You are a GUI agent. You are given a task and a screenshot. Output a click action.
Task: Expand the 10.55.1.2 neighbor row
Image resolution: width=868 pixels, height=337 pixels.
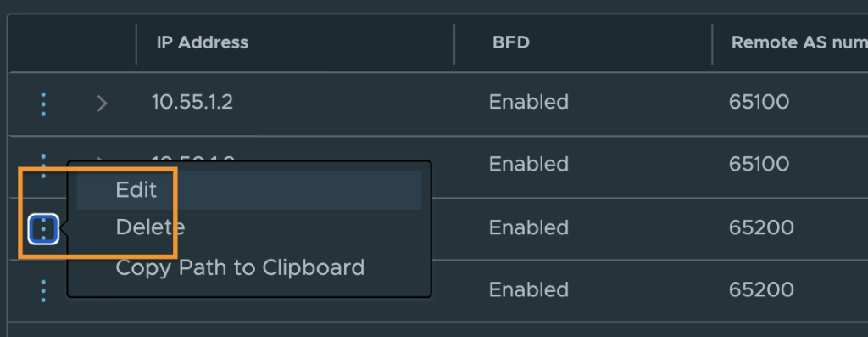[x=102, y=104]
